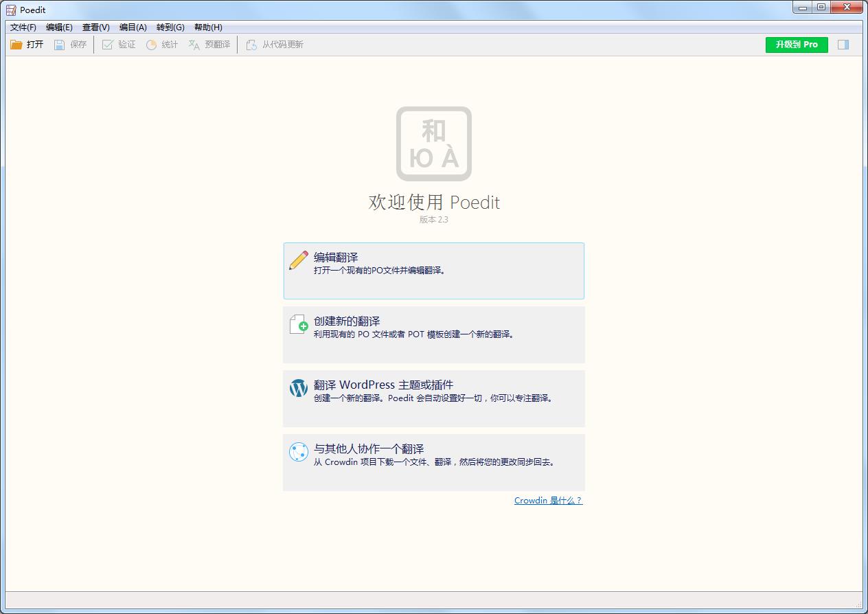The height and width of the screenshot is (614, 868).
Task: Click the Poedit welcome logo
Action: 434,144
